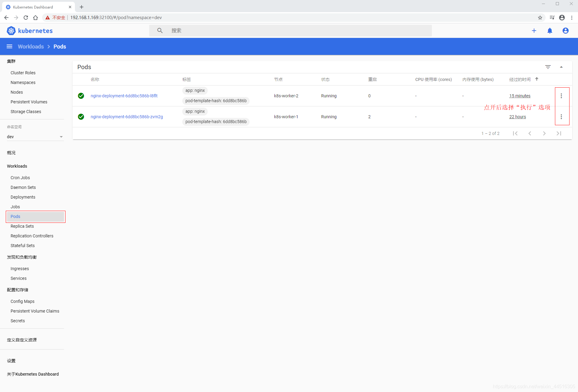Viewport: 578px width, 392px height.
Task: Click browser back button
Action: point(6,18)
